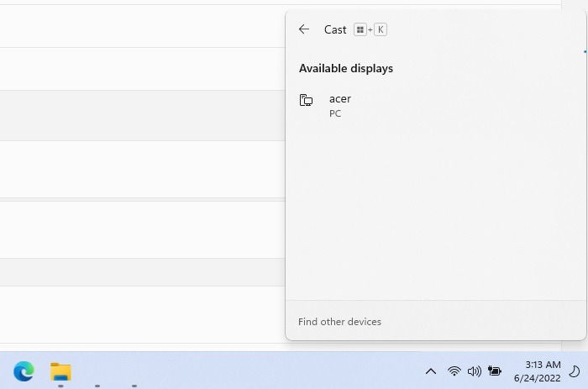The width and height of the screenshot is (588, 389).
Task: Show hidden icons with tray chevron
Action: [x=431, y=371]
